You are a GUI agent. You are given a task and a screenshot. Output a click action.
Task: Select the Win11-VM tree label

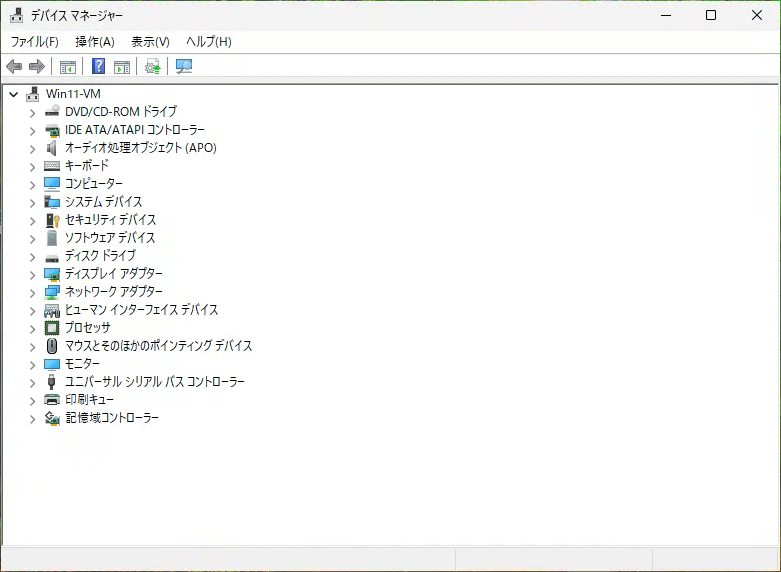(x=73, y=94)
